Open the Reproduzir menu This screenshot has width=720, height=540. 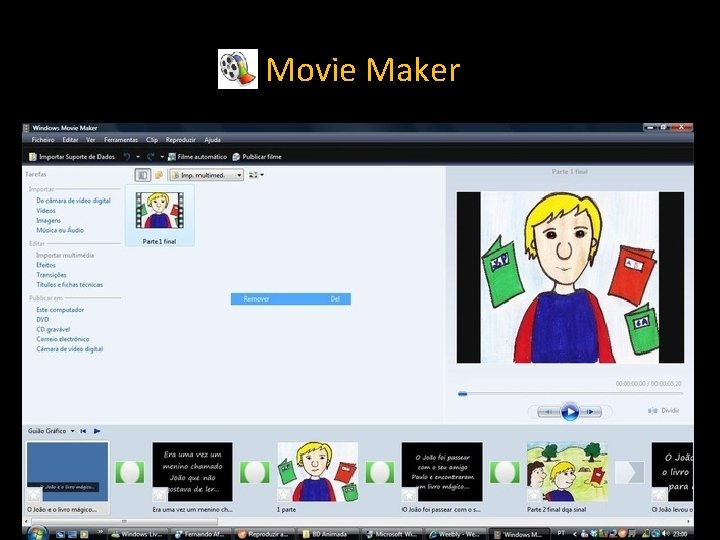pyautogui.click(x=180, y=140)
